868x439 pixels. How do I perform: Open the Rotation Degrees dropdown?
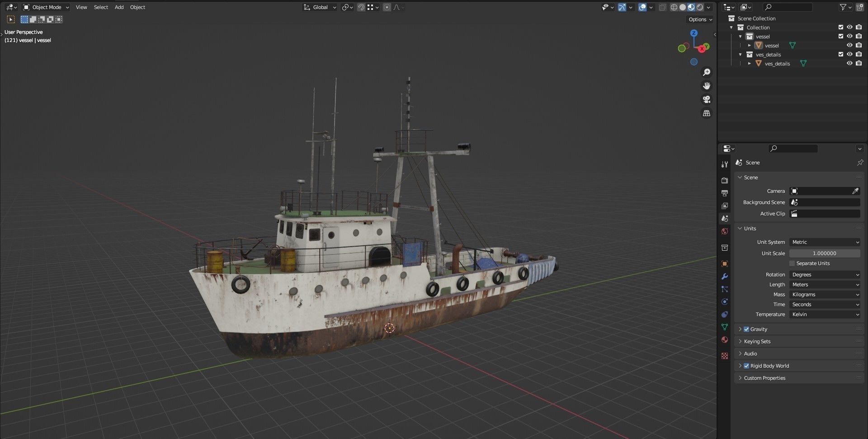(x=825, y=275)
